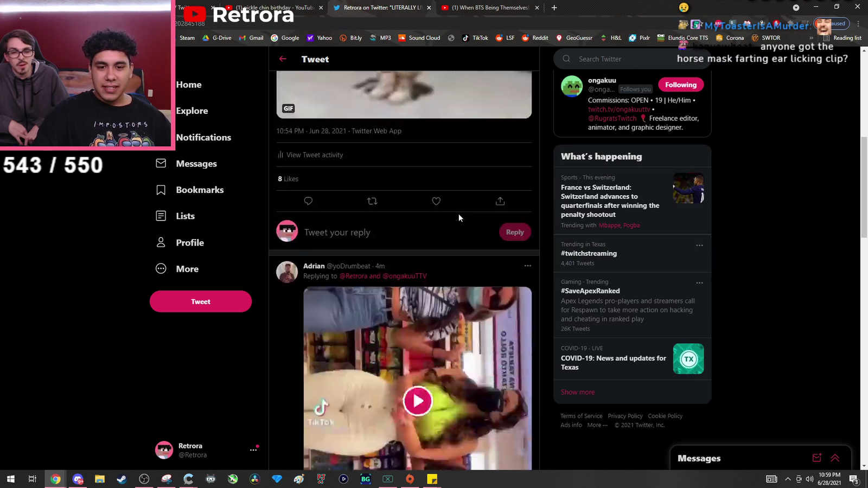Viewport: 868px width, 488px height.
Task: Open the G-Drive bookmark
Action: [x=217, y=38]
